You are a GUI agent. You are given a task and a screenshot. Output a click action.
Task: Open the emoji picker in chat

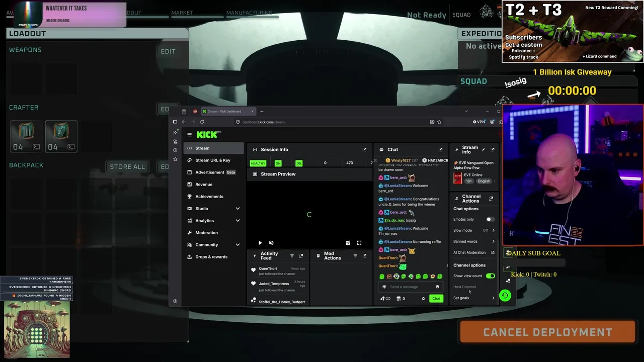(x=437, y=287)
